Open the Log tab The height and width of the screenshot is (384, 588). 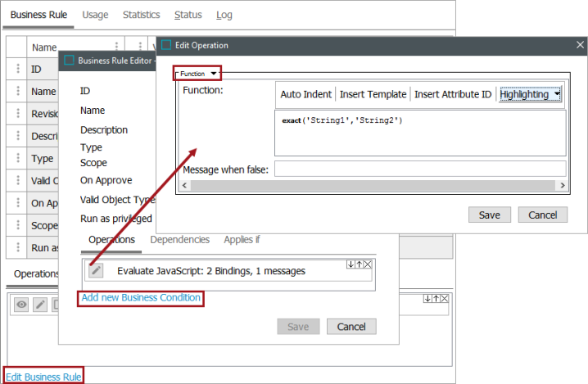[x=224, y=15]
